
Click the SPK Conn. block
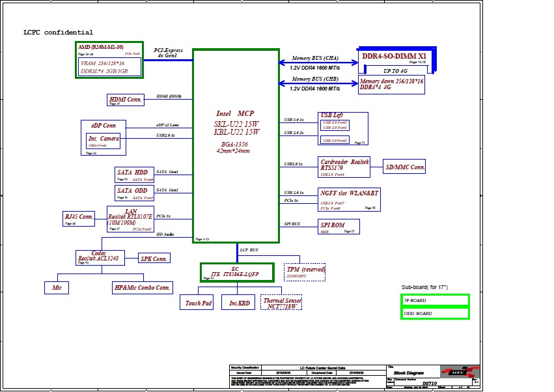click(154, 259)
